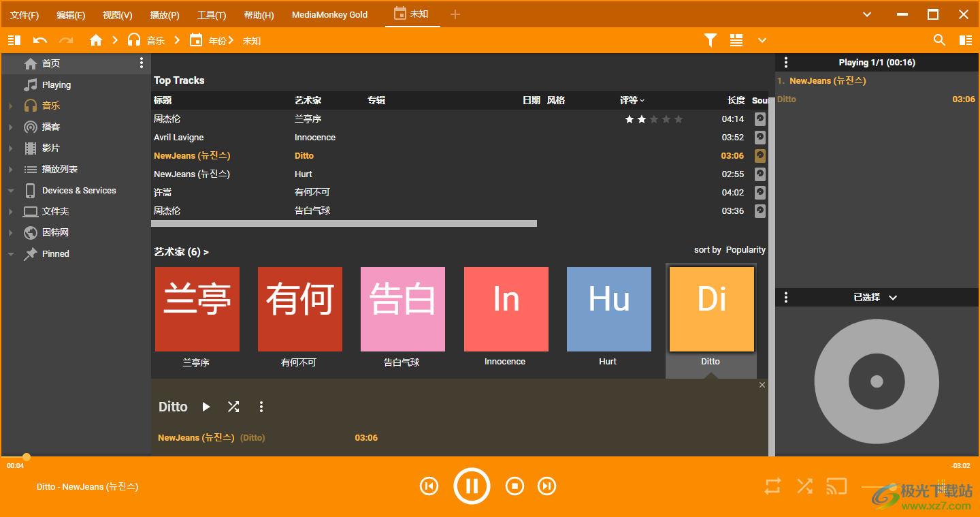Click the search magnifier icon
Viewport: 980px width, 517px height.
pos(939,40)
